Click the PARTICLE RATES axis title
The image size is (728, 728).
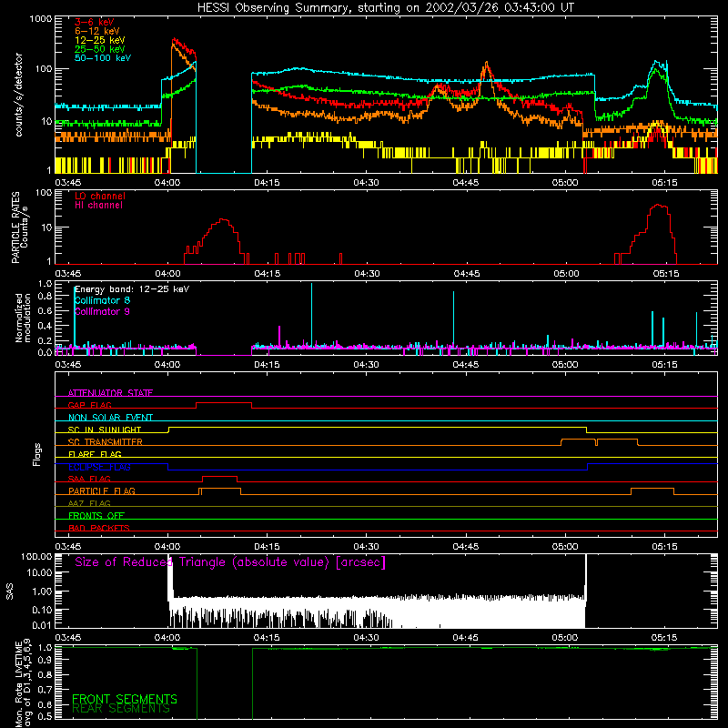pyautogui.click(x=20, y=227)
